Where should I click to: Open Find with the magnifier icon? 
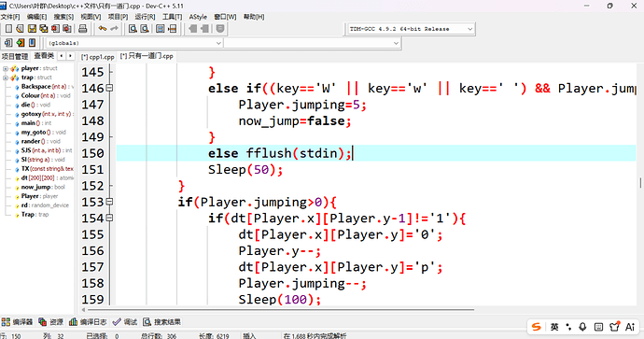[133, 28]
